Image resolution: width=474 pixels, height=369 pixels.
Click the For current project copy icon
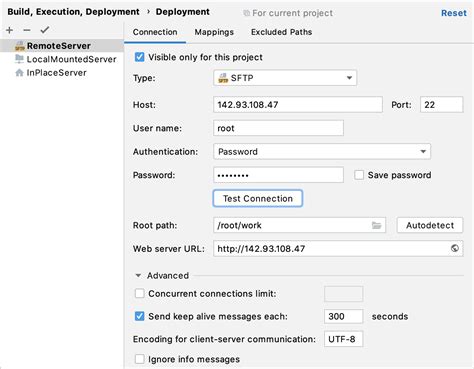click(246, 13)
